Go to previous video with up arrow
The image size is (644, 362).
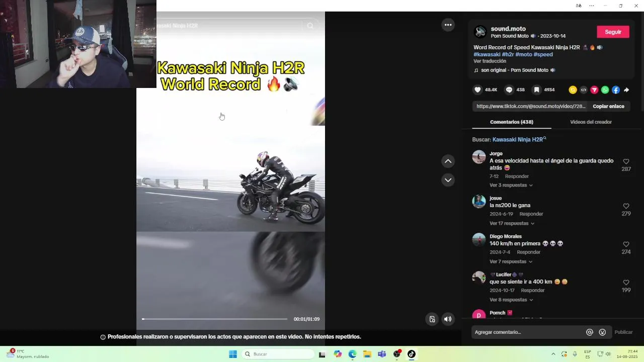448,161
